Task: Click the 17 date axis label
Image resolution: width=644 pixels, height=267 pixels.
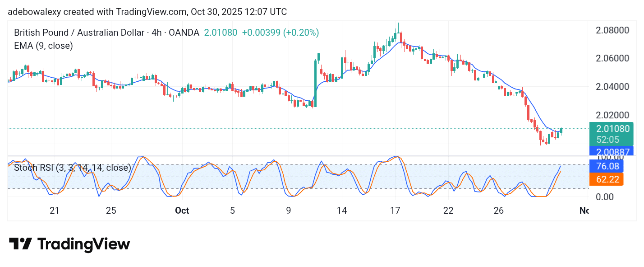Action: coord(395,211)
